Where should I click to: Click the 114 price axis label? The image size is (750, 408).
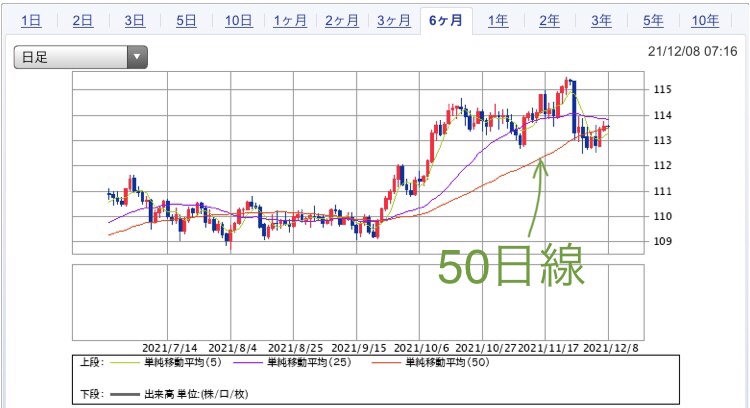(662, 115)
